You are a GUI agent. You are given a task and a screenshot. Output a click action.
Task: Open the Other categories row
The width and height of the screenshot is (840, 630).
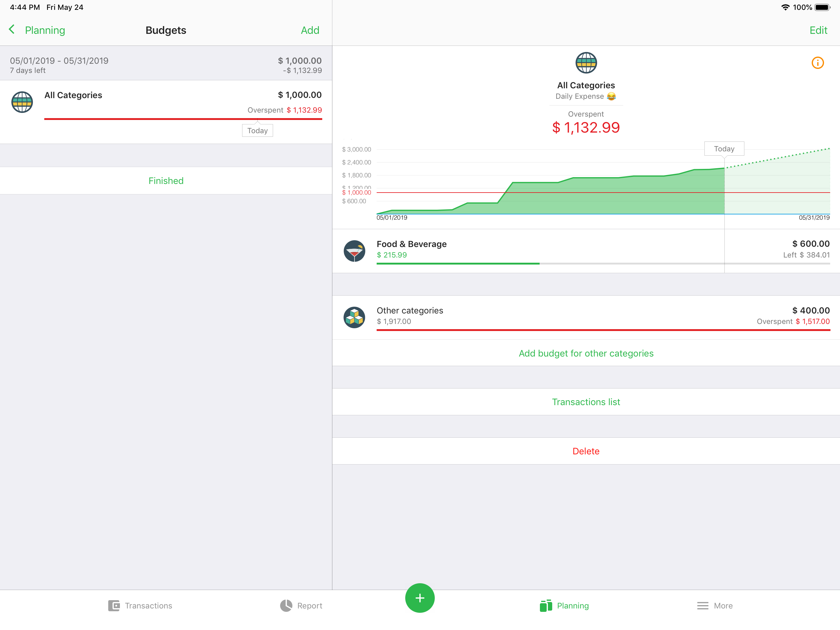pos(586,317)
